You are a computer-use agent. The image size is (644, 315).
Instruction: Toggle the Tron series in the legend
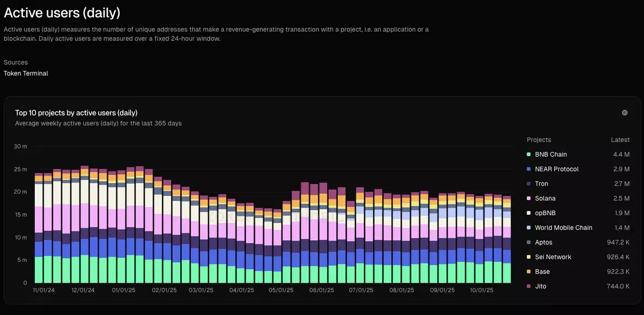pyautogui.click(x=541, y=184)
